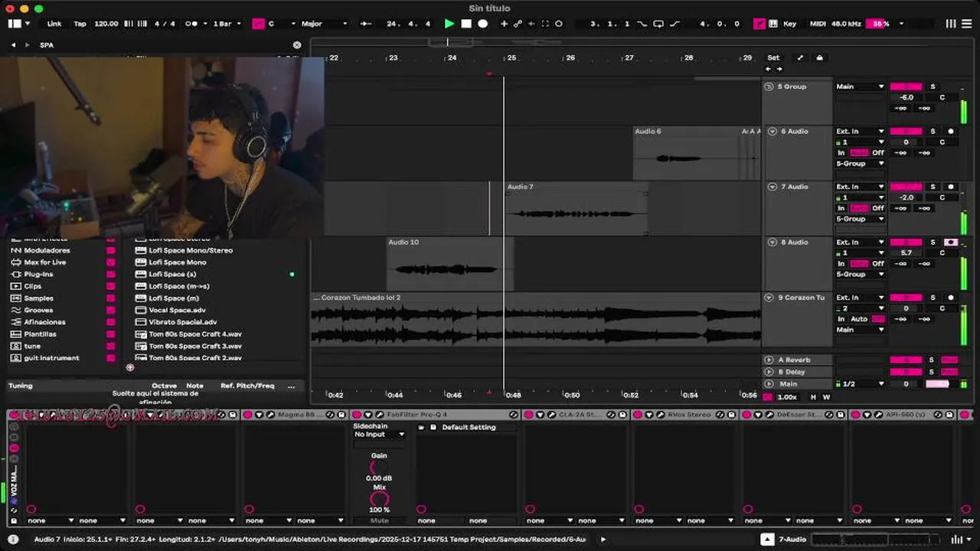Click the previous locator arrow icon
The height and width of the screenshot is (551, 980).
click(x=769, y=69)
